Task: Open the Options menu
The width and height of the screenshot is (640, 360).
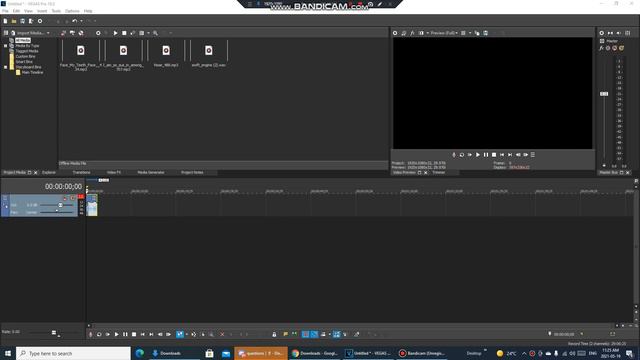Action: 72,11
